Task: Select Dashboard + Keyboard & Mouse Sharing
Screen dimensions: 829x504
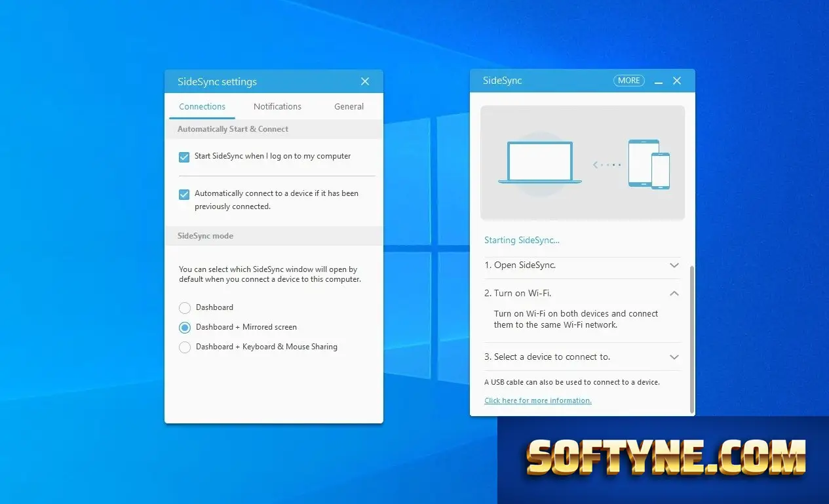Action: click(185, 347)
